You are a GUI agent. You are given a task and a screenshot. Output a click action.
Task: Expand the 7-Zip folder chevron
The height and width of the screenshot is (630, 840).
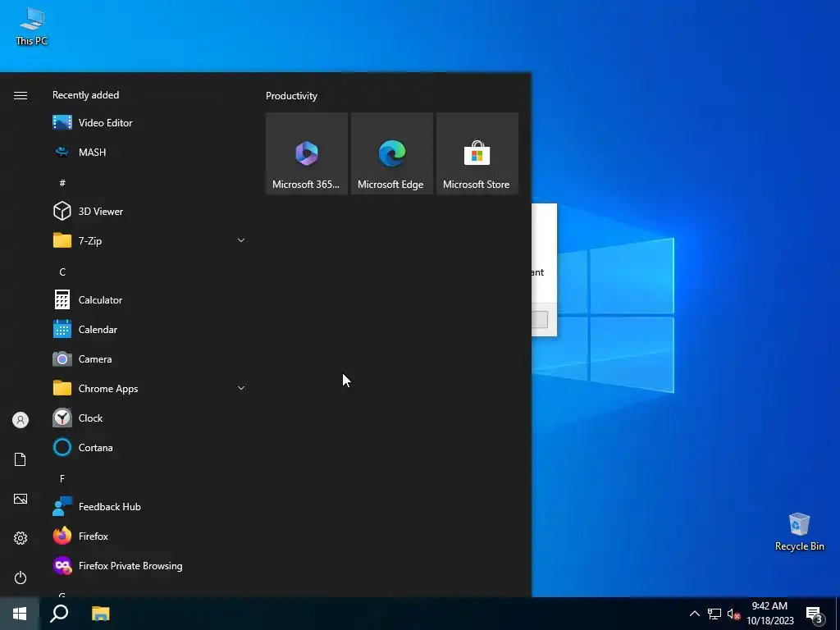(241, 240)
